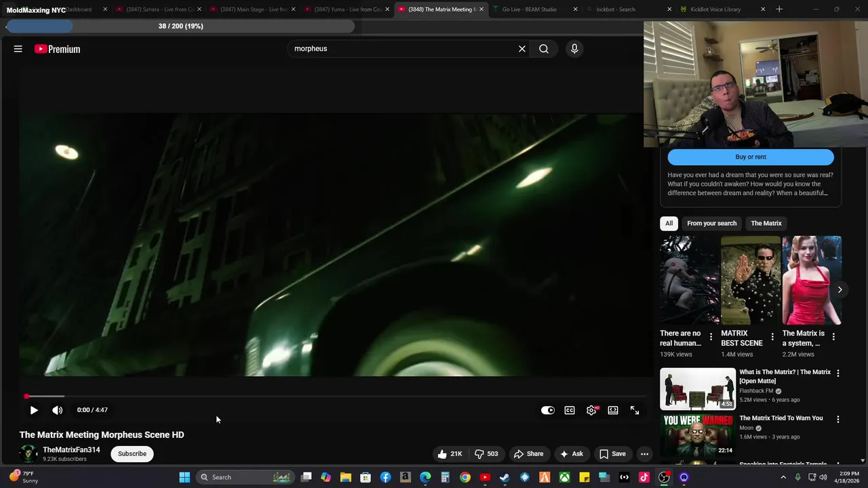The height and width of the screenshot is (488, 868).
Task: Open Xbox app from taskbar
Action: coord(564,477)
